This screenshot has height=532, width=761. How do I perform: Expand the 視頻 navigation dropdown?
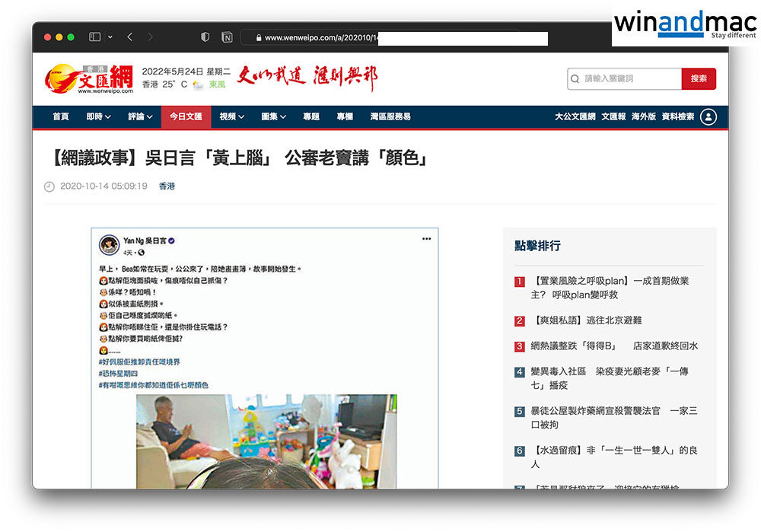pyautogui.click(x=232, y=116)
